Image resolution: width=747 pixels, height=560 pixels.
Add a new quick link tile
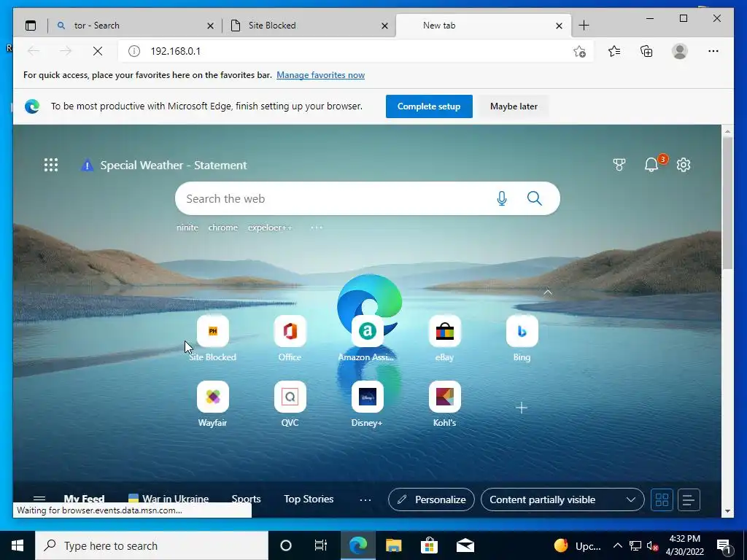522,408
